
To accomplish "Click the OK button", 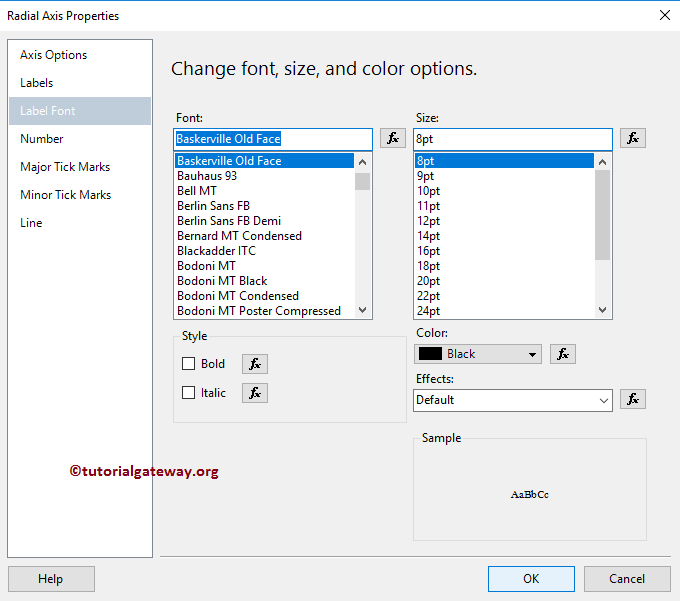I will (x=531, y=578).
